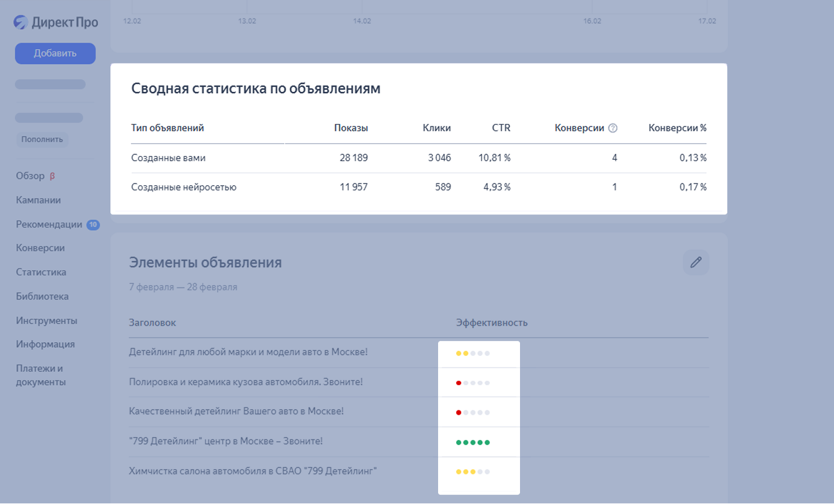
Task: Click the pencil edit icon in Элементы объявления
Action: [696, 262]
